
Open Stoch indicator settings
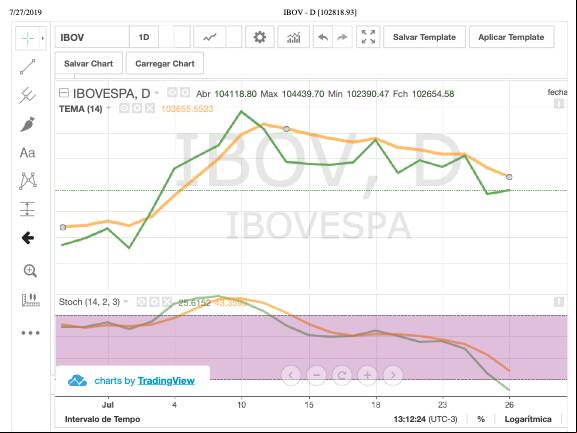[x=154, y=302]
